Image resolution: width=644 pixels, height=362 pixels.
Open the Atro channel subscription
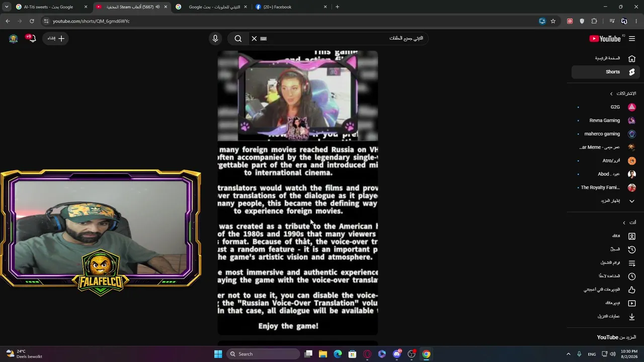[607, 161]
